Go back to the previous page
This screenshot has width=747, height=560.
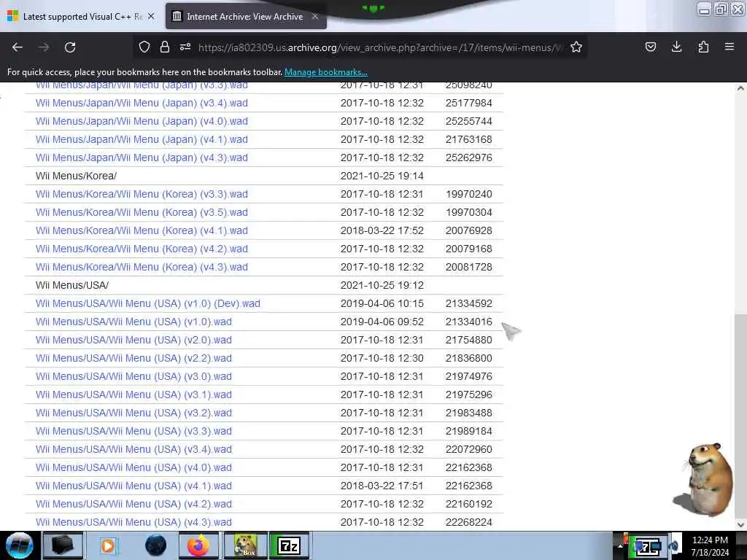[18, 47]
